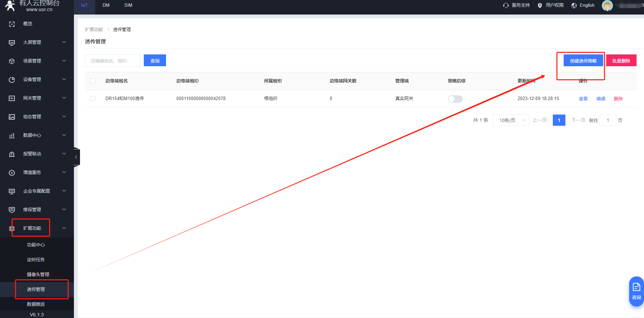
Task: Expand the 网关管理 sidebar menu
Action: point(37,98)
